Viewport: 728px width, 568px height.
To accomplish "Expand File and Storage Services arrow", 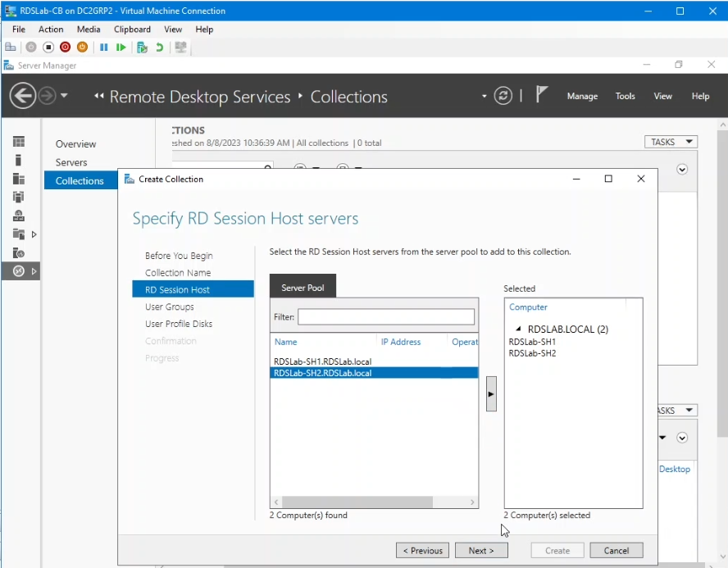I will pos(34,234).
